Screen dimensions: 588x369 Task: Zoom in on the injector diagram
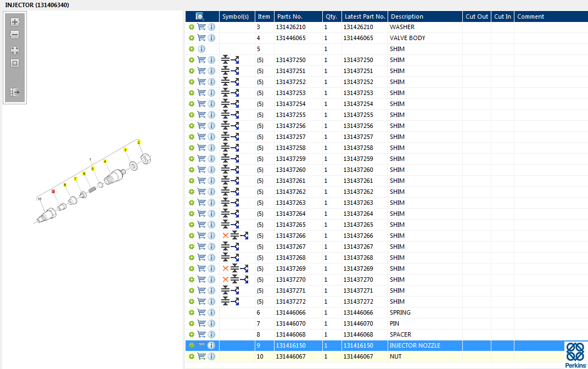(15, 22)
